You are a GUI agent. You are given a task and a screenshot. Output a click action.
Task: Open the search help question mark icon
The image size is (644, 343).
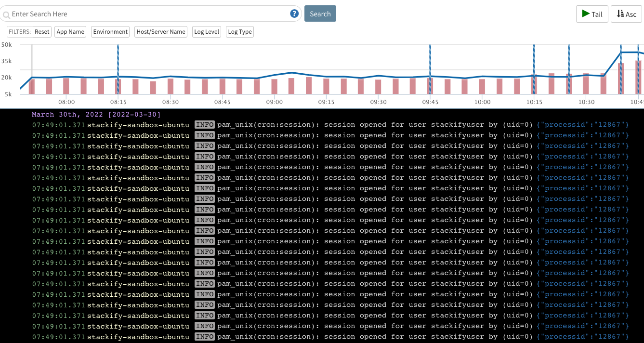pyautogui.click(x=294, y=13)
